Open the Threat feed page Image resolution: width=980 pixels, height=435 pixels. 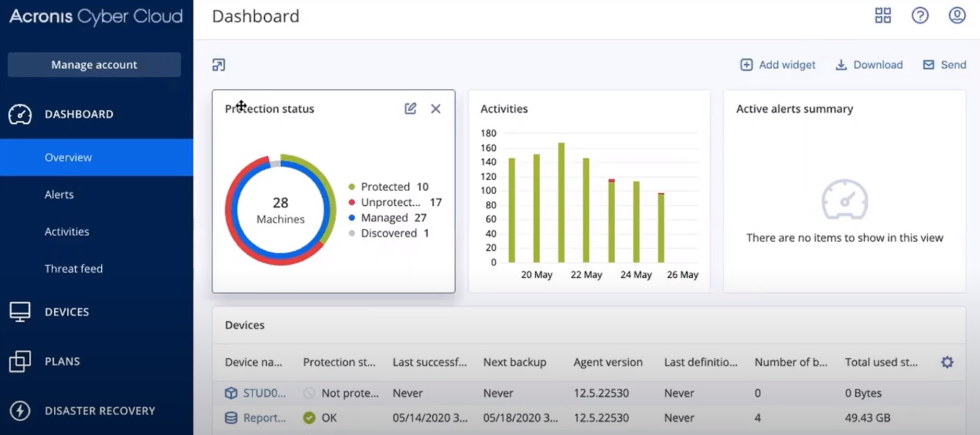pos(74,269)
